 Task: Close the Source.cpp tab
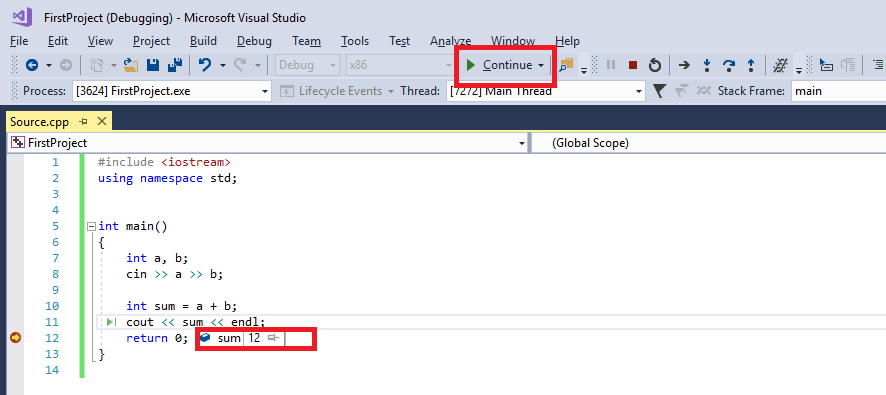tap(102, 121)
